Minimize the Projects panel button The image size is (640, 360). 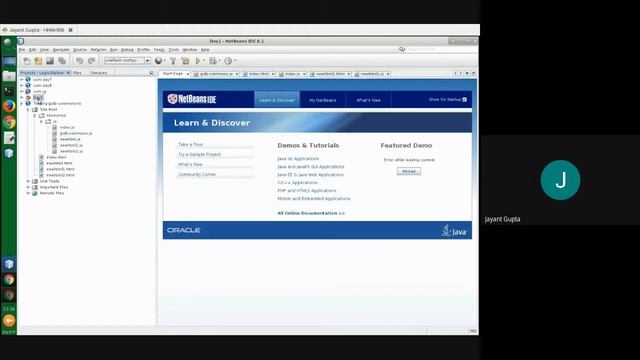[x=151, y=73]
